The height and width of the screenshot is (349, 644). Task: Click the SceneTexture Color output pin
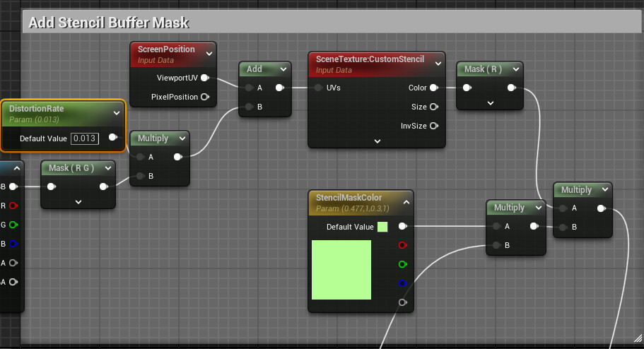[x=434, y=88]
